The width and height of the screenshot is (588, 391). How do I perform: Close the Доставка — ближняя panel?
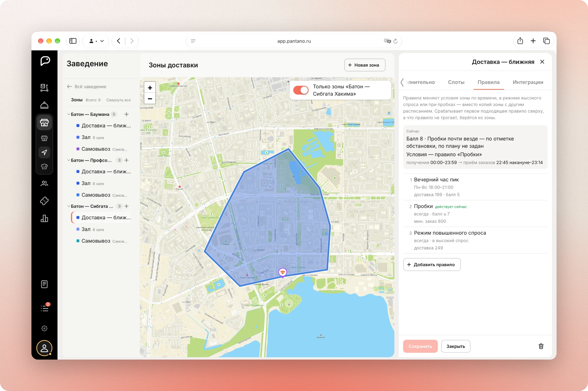542,62
